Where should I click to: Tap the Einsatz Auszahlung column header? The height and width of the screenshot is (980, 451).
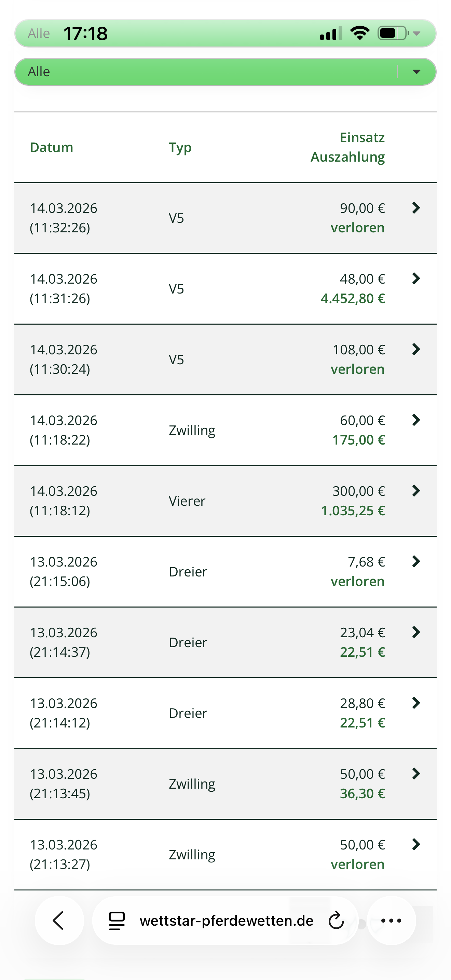click(347, 147)
